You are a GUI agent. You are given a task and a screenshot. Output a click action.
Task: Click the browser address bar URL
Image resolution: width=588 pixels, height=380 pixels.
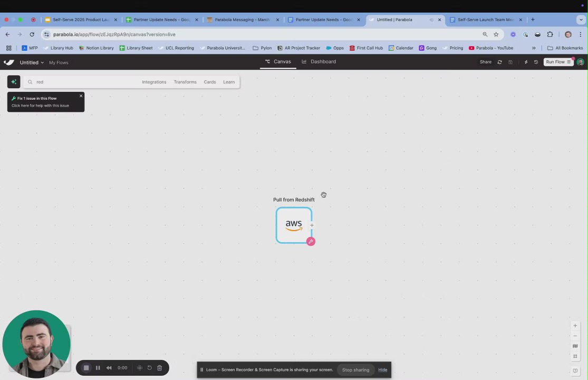coord(114,34)
